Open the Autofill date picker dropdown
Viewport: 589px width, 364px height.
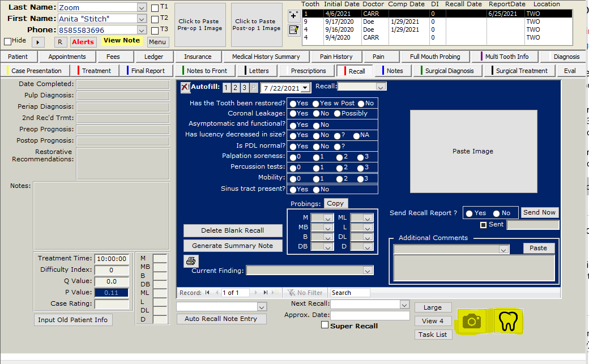coord(305,88)
